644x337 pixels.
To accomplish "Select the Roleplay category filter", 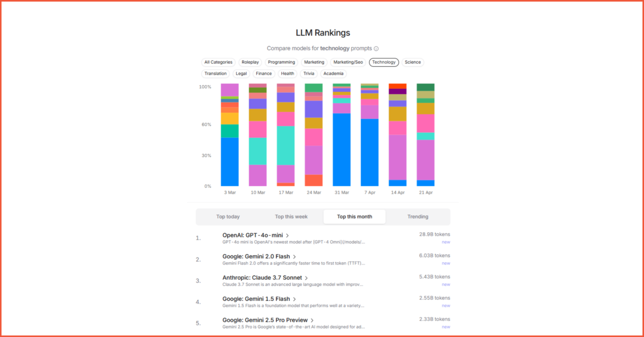I will [250, 62].
